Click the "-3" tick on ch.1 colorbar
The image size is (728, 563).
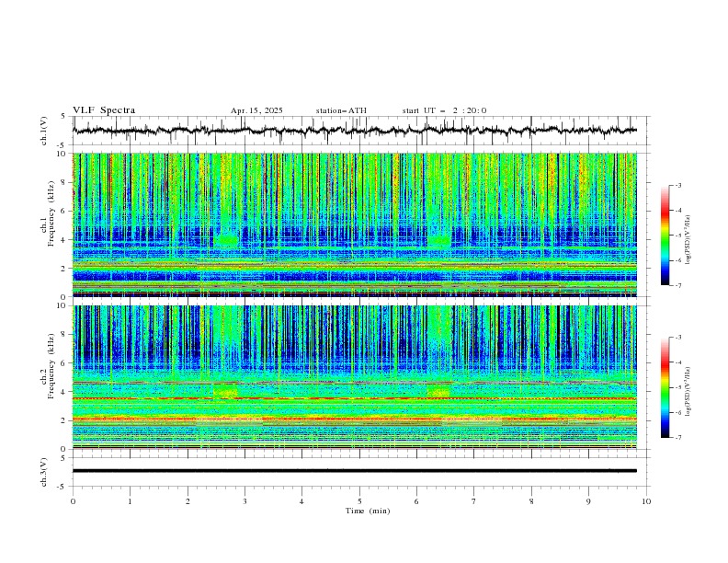pyautogui.click(x=678, y=185)
